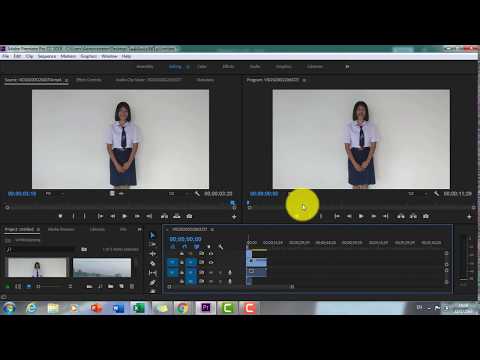The height and width of the screenshot is (360, 480).
Task: Toggle nest-sequence insert mode in timeline
Action: tap(173, 247)
